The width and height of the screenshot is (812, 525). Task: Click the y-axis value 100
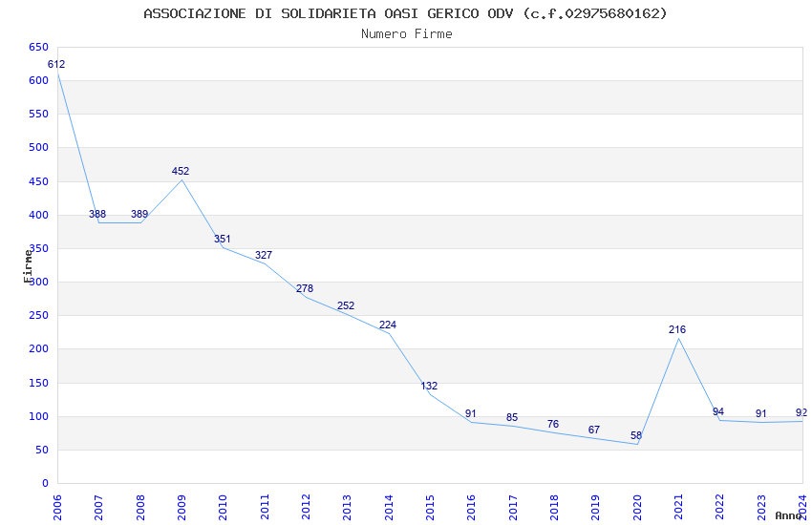pos(39,416)
